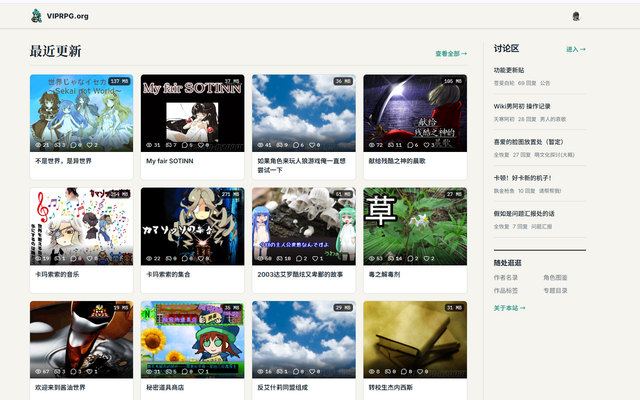Click the title 反艾什莉同盟组成
The image size is (640, 400).
point(282,387)
